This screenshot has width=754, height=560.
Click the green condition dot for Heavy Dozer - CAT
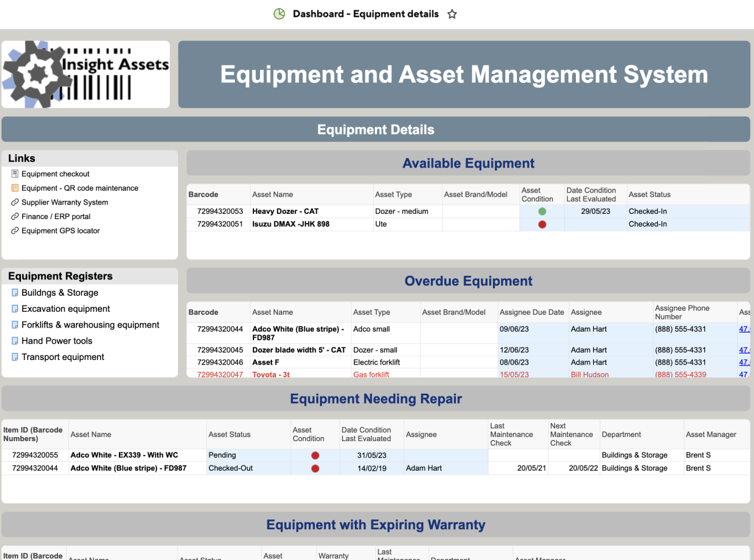click(542, 211)
